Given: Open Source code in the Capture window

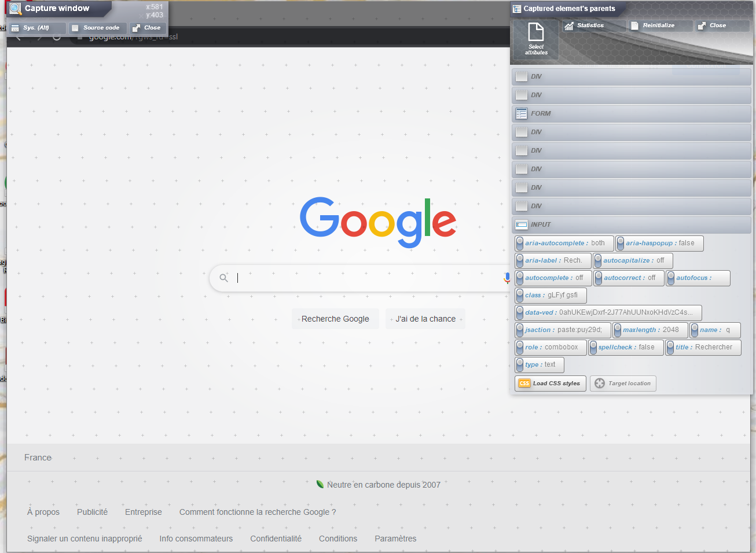Looking at the screenshot, I should pyautogui.click(x=97, y=28).
